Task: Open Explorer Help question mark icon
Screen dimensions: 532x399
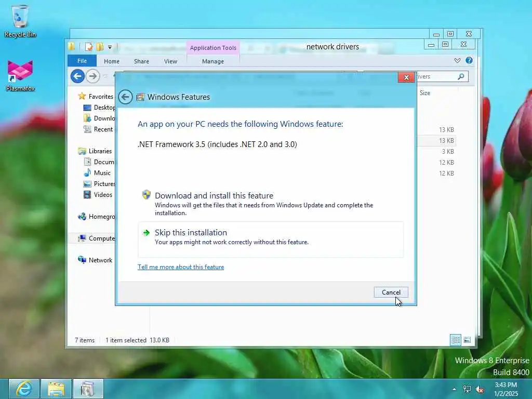Action: tap(469, 60)
